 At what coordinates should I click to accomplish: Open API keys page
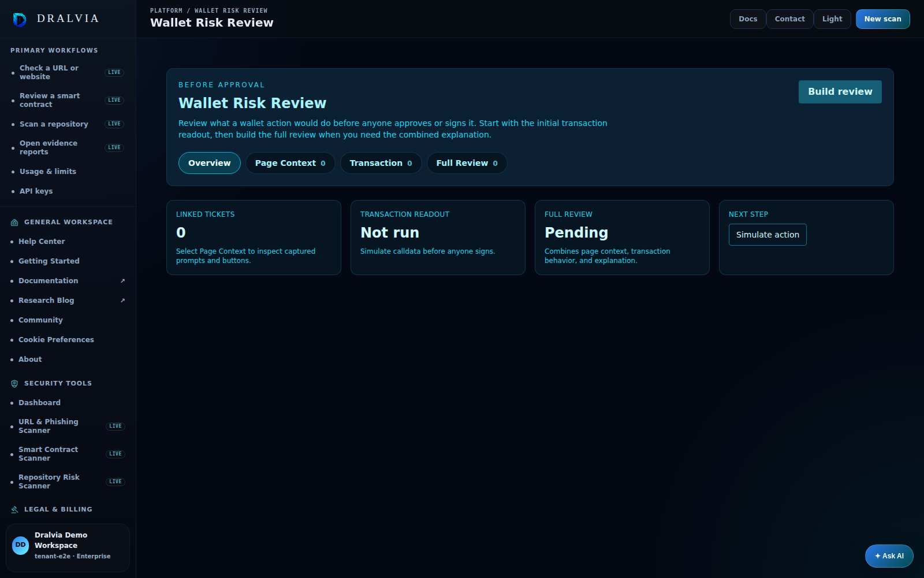coord(68,191)
